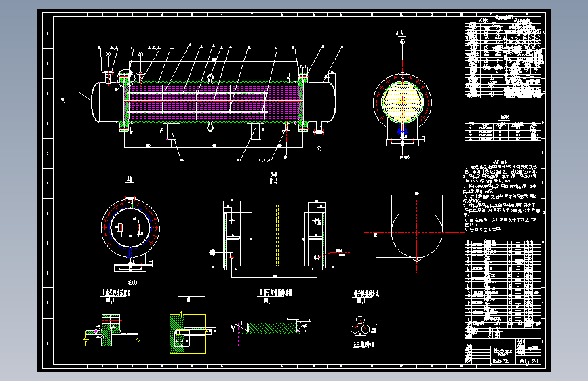Click the right saddle support under shell

coord(255,132)
